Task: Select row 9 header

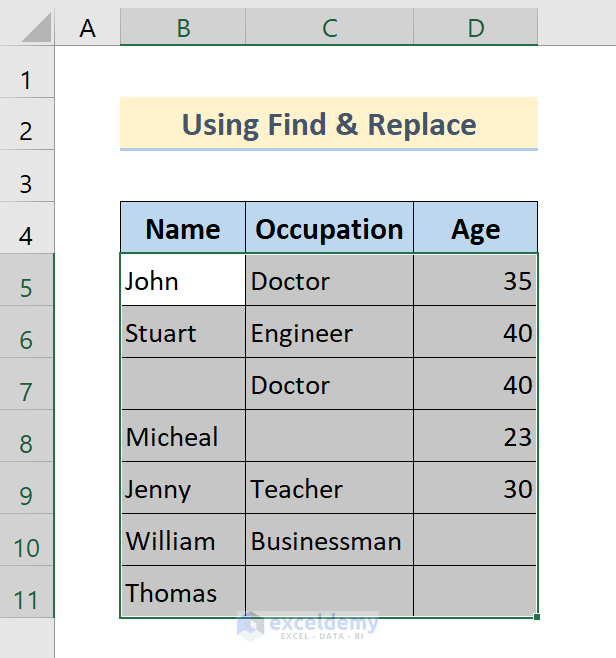Action: click(x=27, y=488)
